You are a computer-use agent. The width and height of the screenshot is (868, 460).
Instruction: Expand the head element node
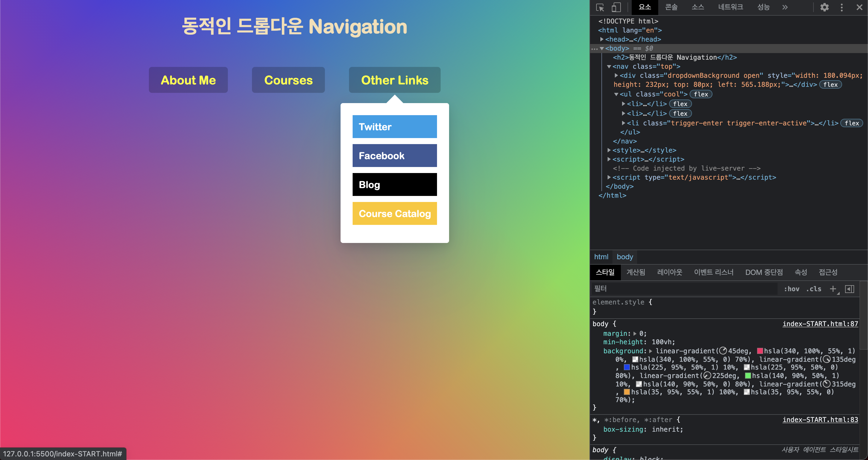pyautogui.click(x=602, y=39)
